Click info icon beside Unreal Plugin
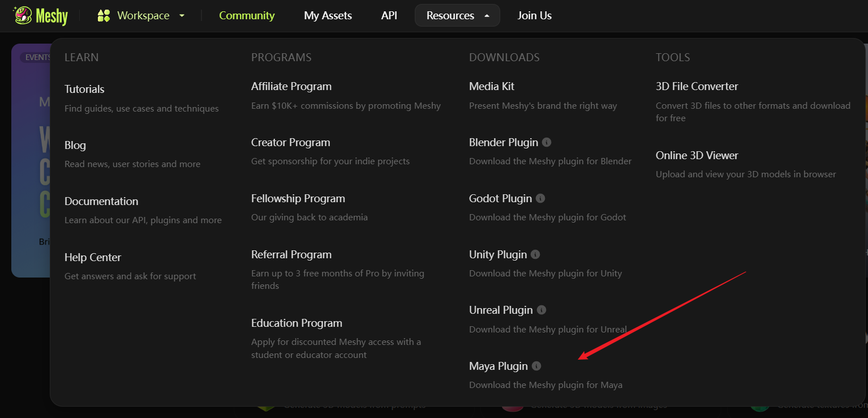The width and height of the screenshot is (868, 418). [542, 310]
